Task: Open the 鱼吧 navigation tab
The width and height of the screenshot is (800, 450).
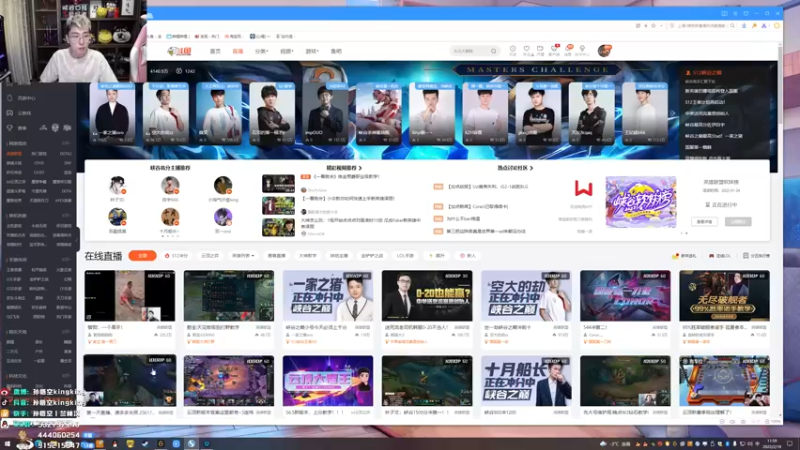Action: [336, 51]
